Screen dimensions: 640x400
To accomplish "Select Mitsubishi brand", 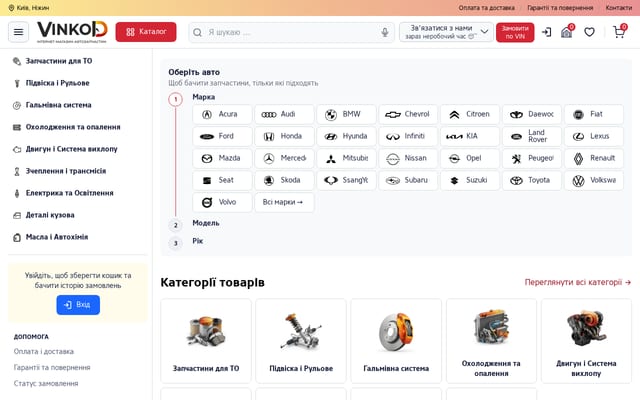I will coord(346,158).
